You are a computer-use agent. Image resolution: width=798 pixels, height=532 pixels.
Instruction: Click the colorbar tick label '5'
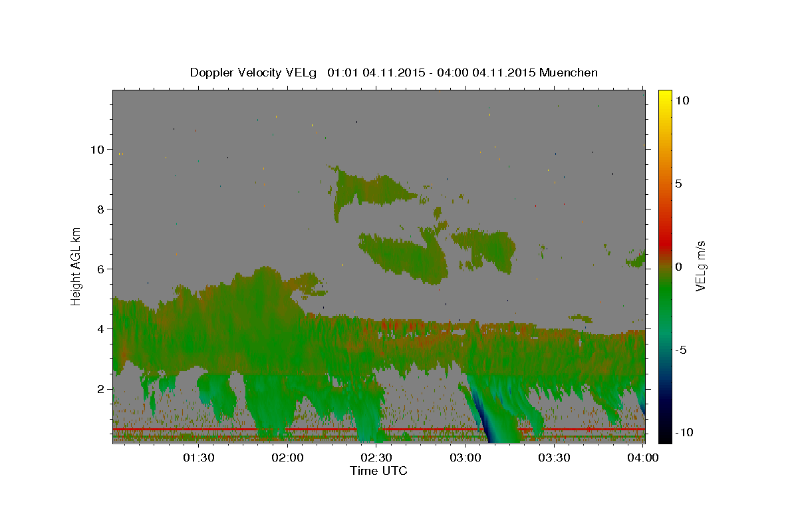678,183
